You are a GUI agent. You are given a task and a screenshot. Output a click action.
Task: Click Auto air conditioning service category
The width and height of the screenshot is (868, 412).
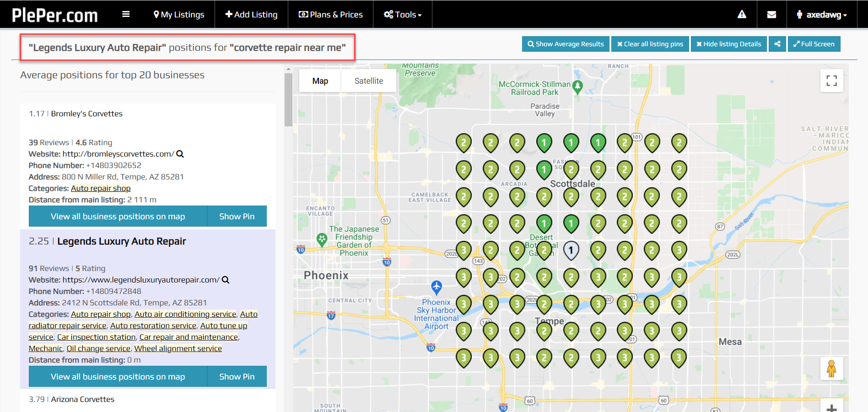pyautogui.click(x=185, y=314)
